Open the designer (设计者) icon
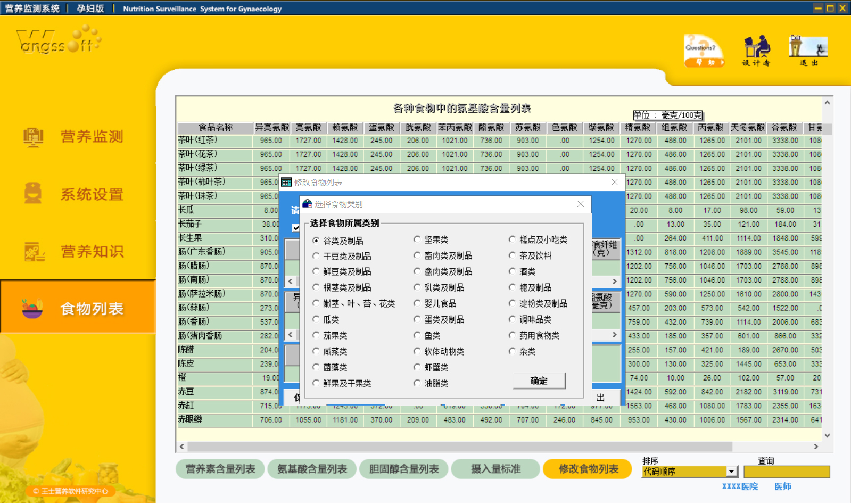Image resolution: width=851 pixels, height=504 pixels. point(756,50)
